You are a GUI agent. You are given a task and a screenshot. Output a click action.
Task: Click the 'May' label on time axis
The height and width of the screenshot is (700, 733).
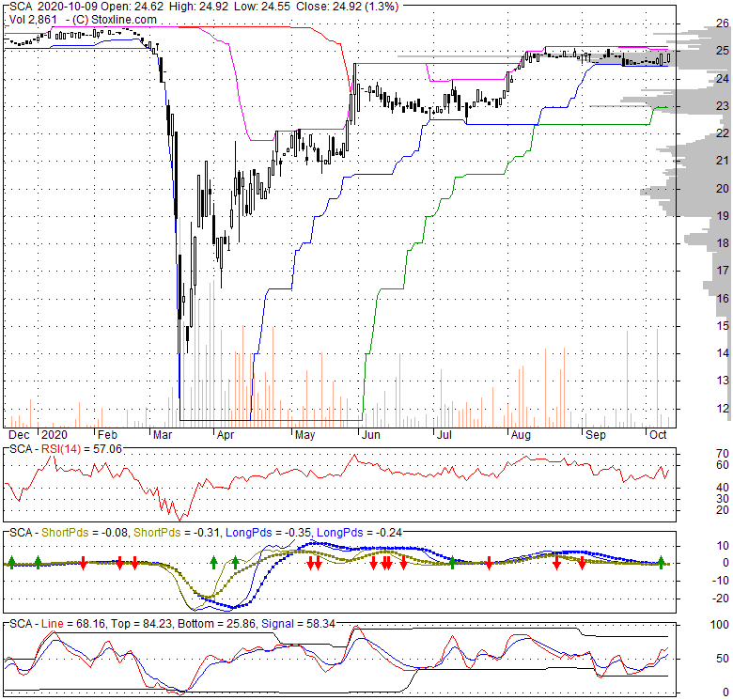(304, 435)
